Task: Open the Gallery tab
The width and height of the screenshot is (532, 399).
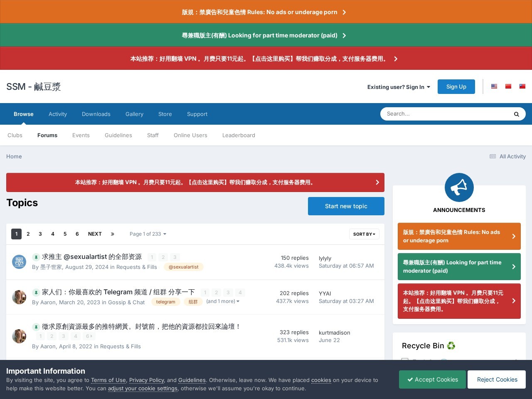Action: [x=134, y=114]
